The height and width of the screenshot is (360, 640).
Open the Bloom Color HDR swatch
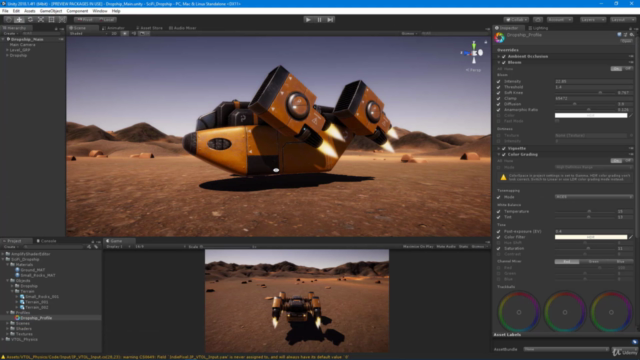pos(591,116)
